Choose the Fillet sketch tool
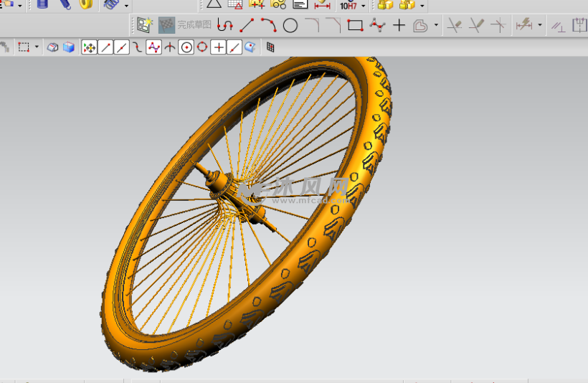The width and height of the screenshot is (588, 383). click(312, 25)
